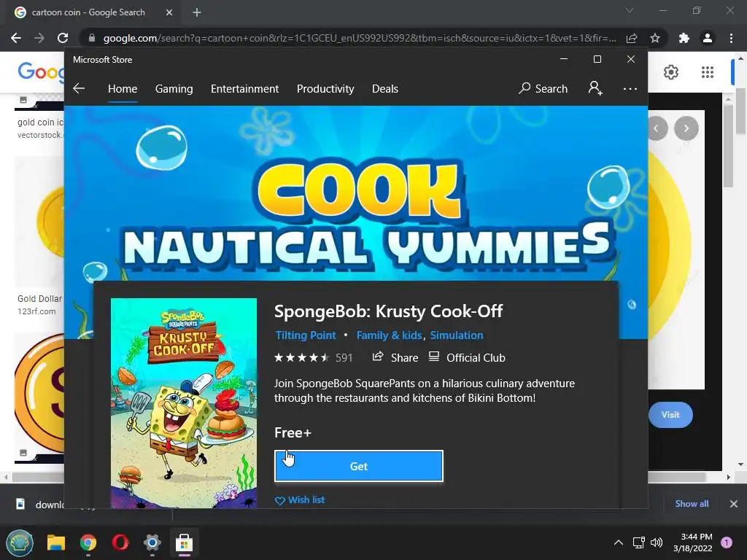Image resolution: width=747 pixels, height=560 pixels.
Task: Open the Official Club link
Action: click(x=467, y=357)
